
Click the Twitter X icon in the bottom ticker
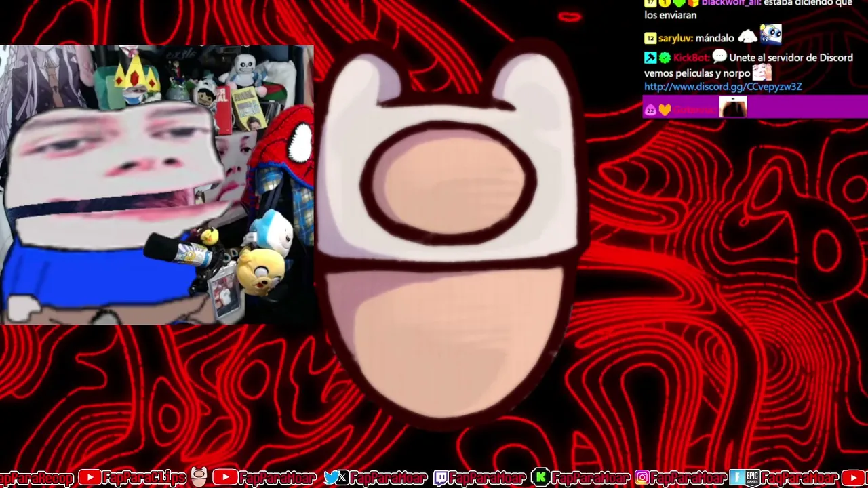coord(335,478)
